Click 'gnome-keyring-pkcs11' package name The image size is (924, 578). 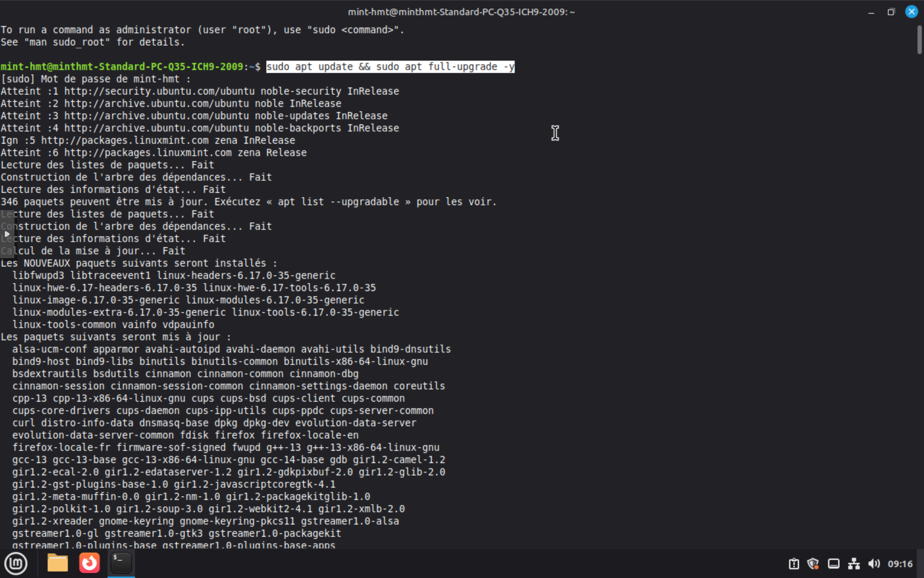(x=237, y=521)
